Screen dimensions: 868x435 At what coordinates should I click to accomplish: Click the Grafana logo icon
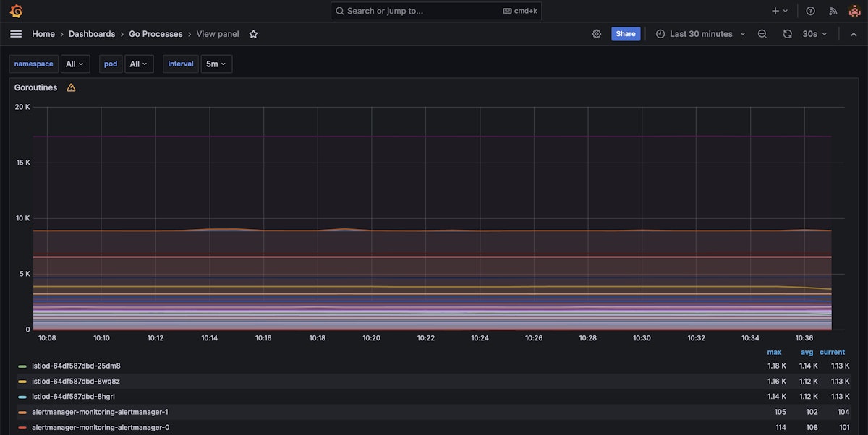tap(16, 11)
